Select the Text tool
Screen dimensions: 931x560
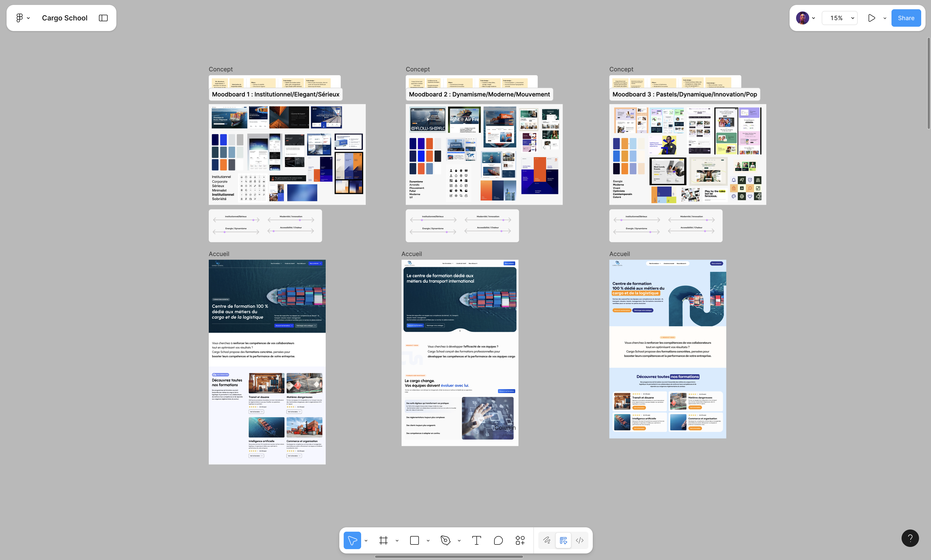click(x=476, y=540)
